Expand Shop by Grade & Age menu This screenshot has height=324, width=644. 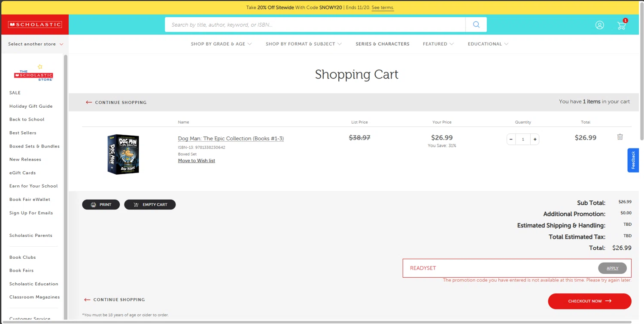[x=221, y=44]
